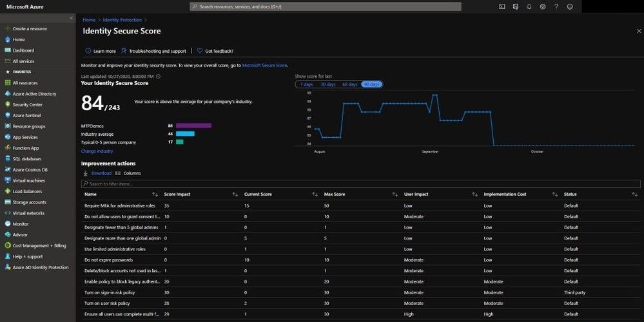Open Function App sidebar icon
Screen dimensions: 644x322
click(x=7, y=147)
